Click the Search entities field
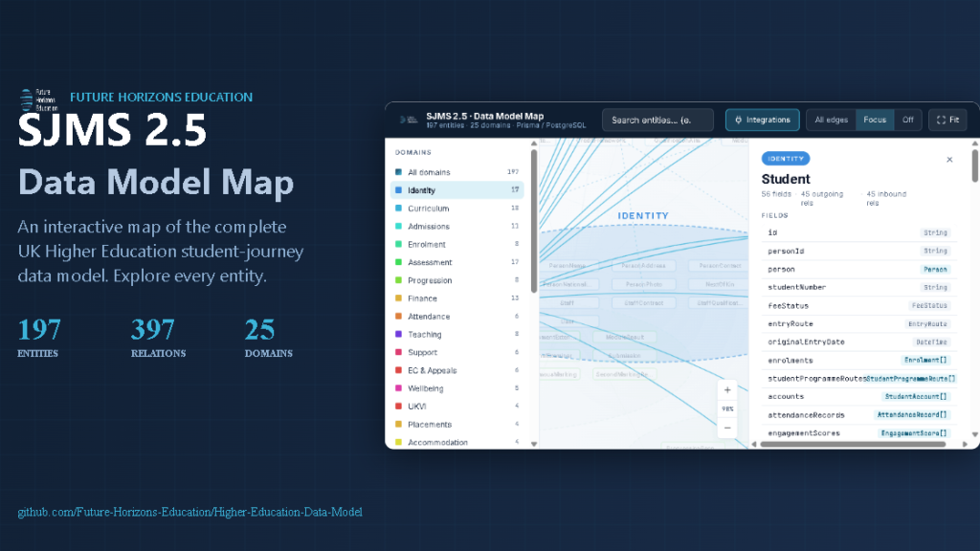Image resolution: width=980 pixels, height=551 pixels. [657, 120]
